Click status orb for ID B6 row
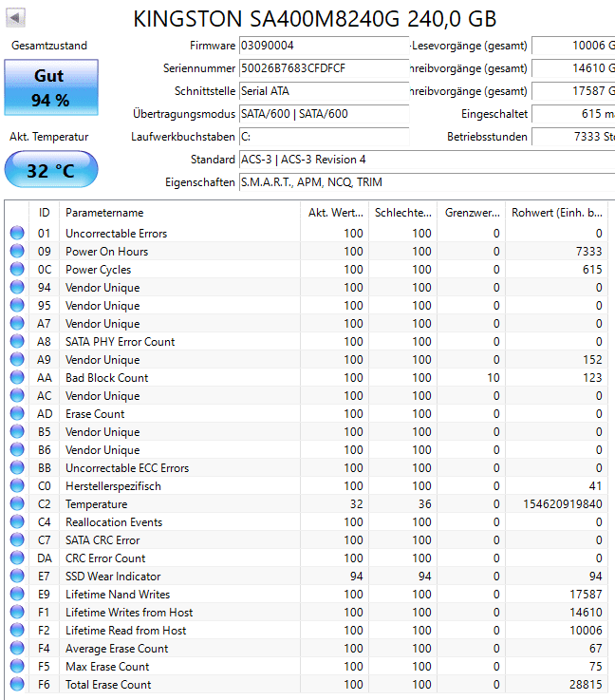 click(17, 449)
